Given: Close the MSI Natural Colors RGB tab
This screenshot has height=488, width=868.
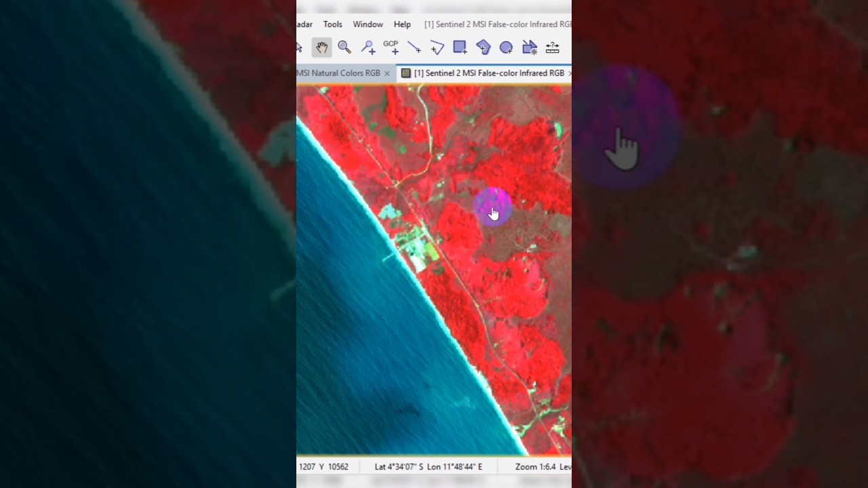Looking at the screenshot, I should click(x=387, y=73).
